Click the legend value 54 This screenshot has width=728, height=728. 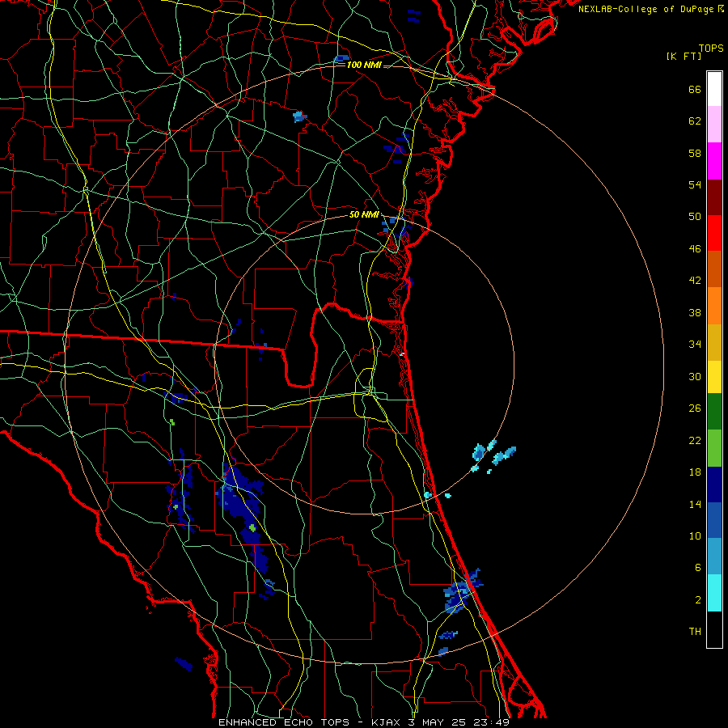pyautogui.click(x=695, y=184)
